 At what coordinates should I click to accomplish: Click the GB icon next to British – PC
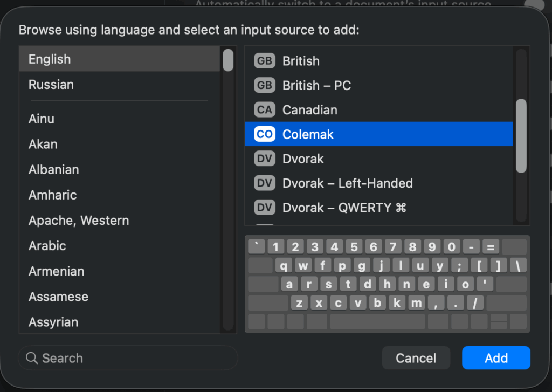click(x=264, y=85)
